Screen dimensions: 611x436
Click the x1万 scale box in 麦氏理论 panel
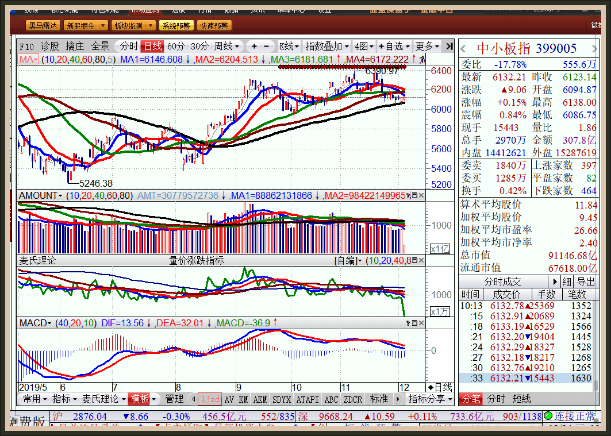pos(440,311)
